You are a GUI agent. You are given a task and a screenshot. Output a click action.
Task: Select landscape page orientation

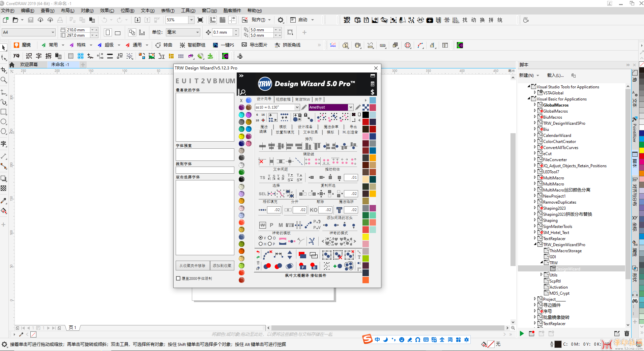[x=118, y=32]
